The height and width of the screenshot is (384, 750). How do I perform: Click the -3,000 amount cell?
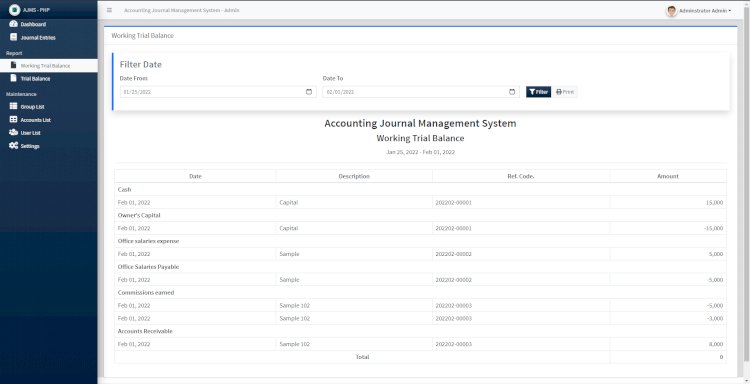coord(668,318)
